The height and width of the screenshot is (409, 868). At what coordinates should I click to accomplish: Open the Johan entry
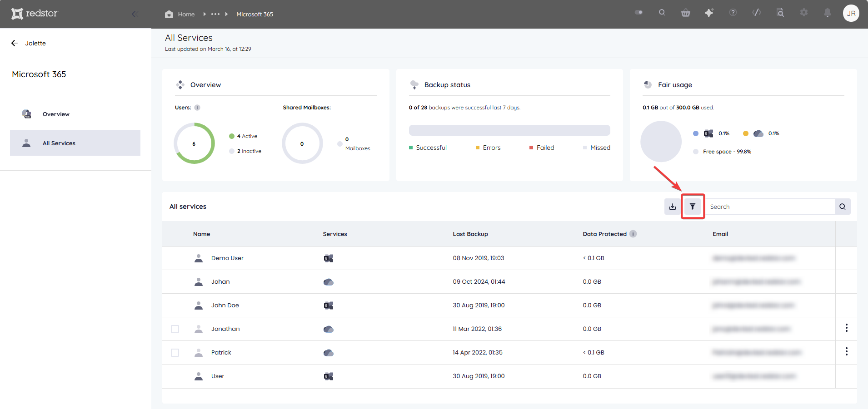[x=220, y=281]
